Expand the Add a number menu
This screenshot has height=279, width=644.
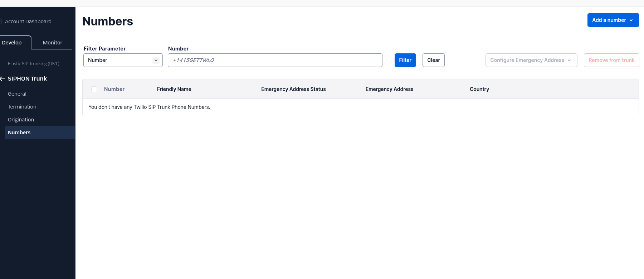tap(613, 20)
